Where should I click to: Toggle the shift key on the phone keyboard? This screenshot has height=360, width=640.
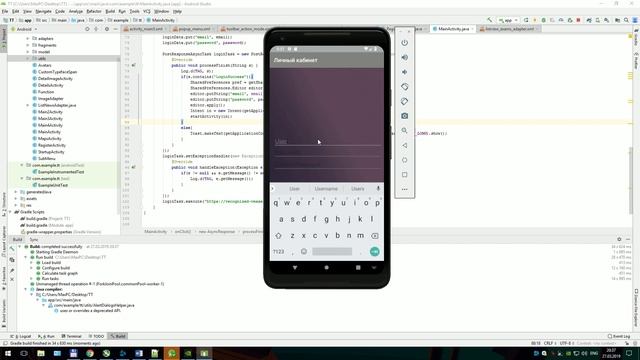click(278, 236)
